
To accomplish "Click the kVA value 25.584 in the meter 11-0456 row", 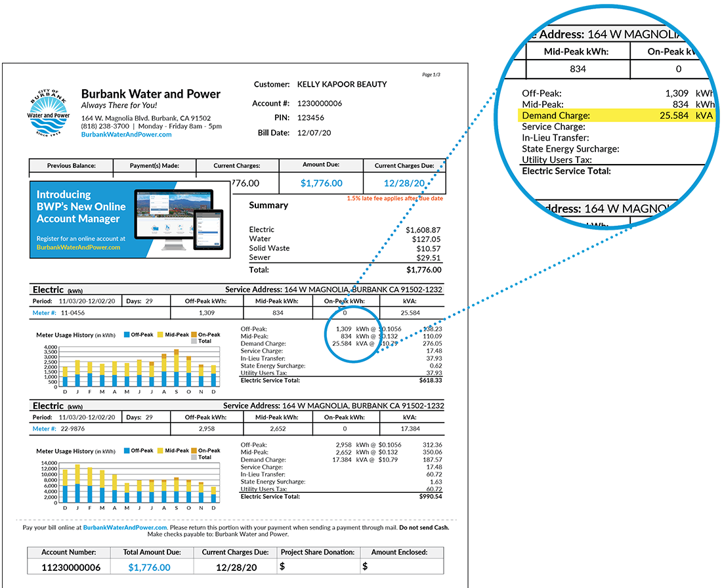I will pyautogui.click(x=410, y=312).
